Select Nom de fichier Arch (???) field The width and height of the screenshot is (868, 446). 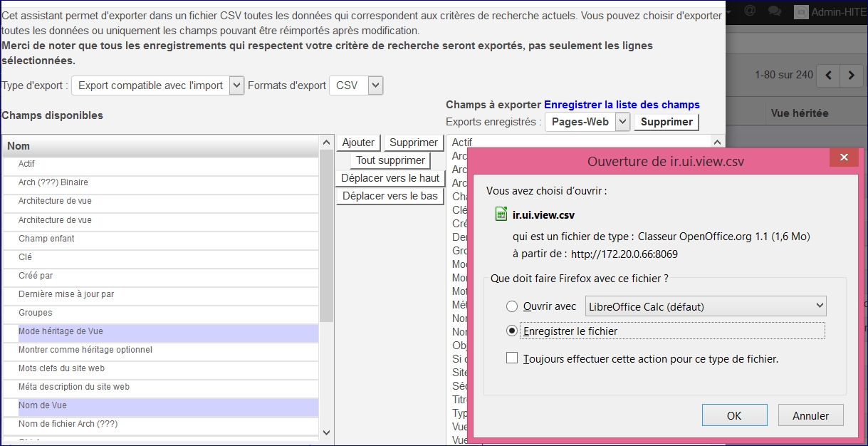(161, 424)
